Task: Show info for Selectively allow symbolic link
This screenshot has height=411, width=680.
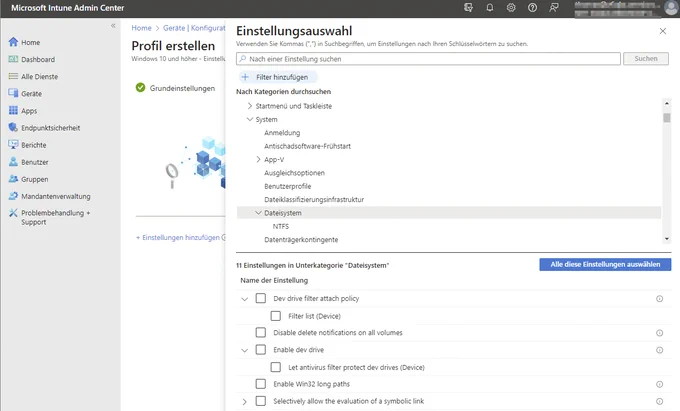Action: point(659,401)
